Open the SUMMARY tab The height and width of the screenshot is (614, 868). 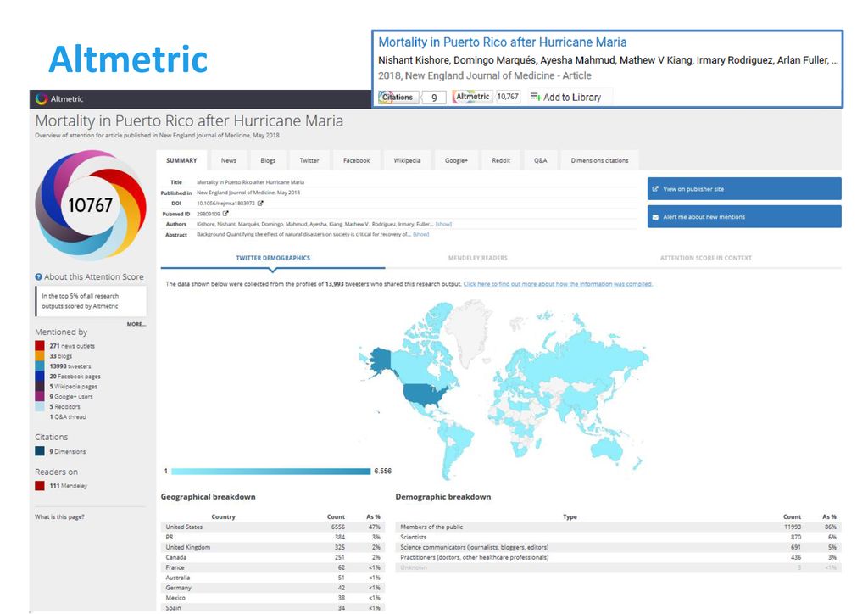coord(181,160)
